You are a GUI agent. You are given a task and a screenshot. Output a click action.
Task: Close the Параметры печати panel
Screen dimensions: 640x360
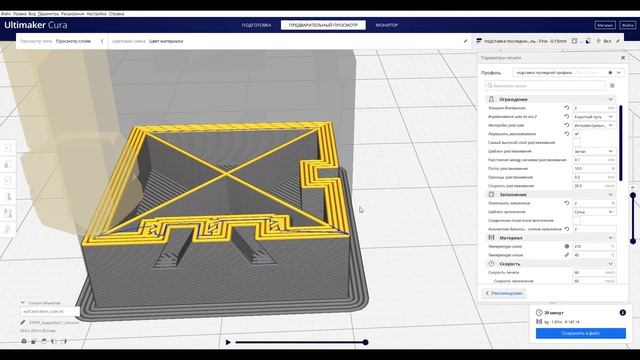tap(623, 58)
